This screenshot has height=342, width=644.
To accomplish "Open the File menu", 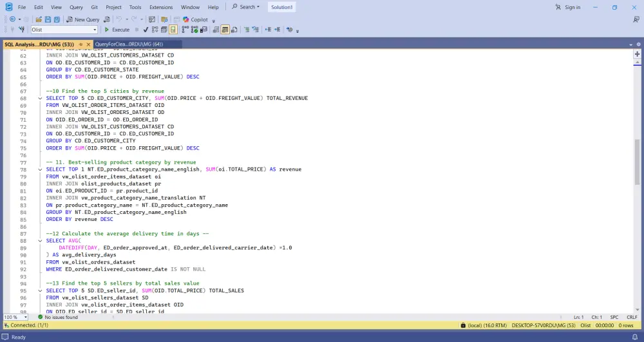I will pyautogui.click(x=22, y=7).
